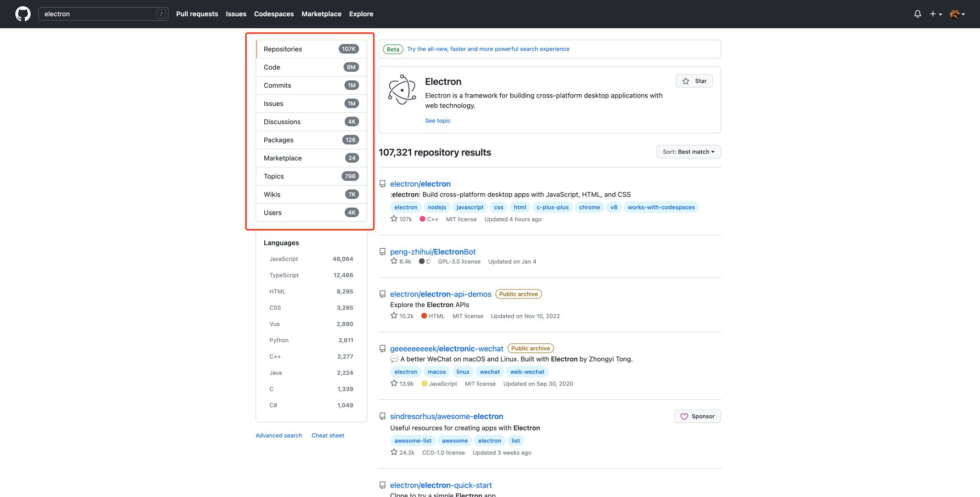Show Marketplace results in sidebar
The image size is (980, 497).
coord(311,158)
